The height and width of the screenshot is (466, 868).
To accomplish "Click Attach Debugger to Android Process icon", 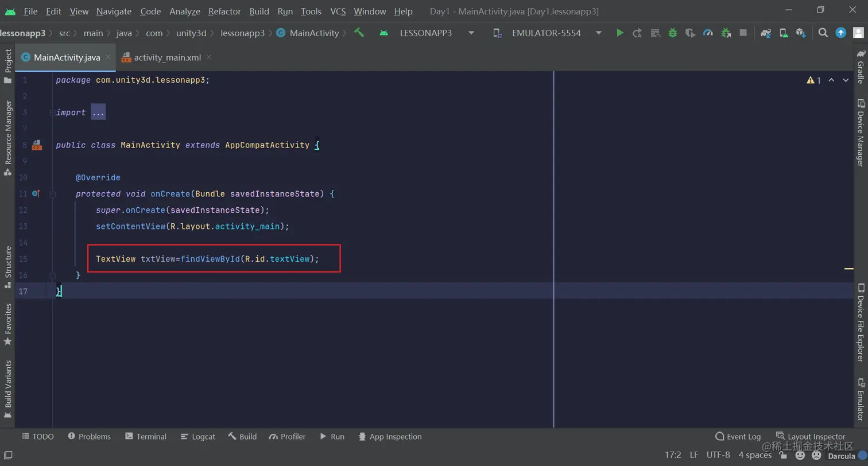I will (x=726, y=33).
